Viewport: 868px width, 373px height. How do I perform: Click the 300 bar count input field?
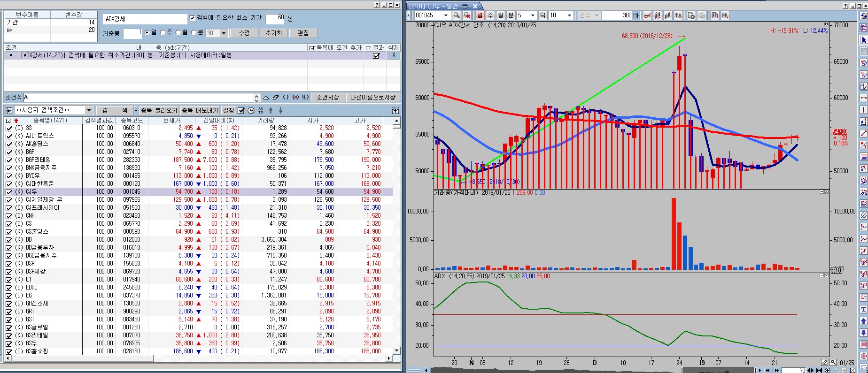[617, 15]
